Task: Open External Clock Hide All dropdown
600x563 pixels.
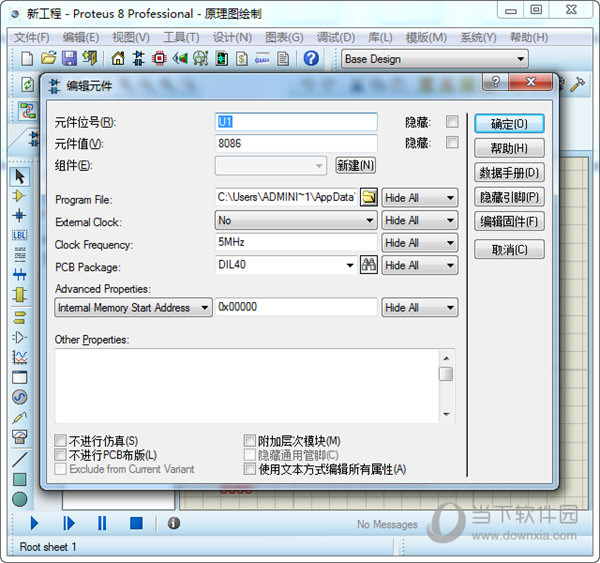Action: coord(420,220)
